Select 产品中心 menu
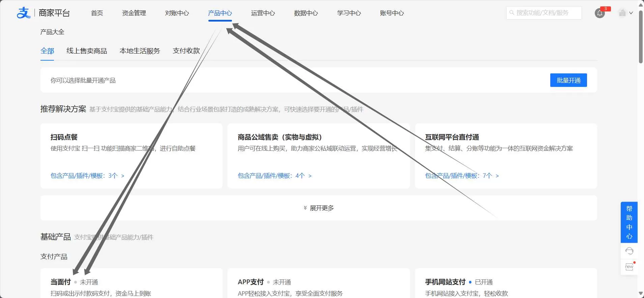Image resolution: width=644 pixels, height=298 pixels. click(220, 13)
